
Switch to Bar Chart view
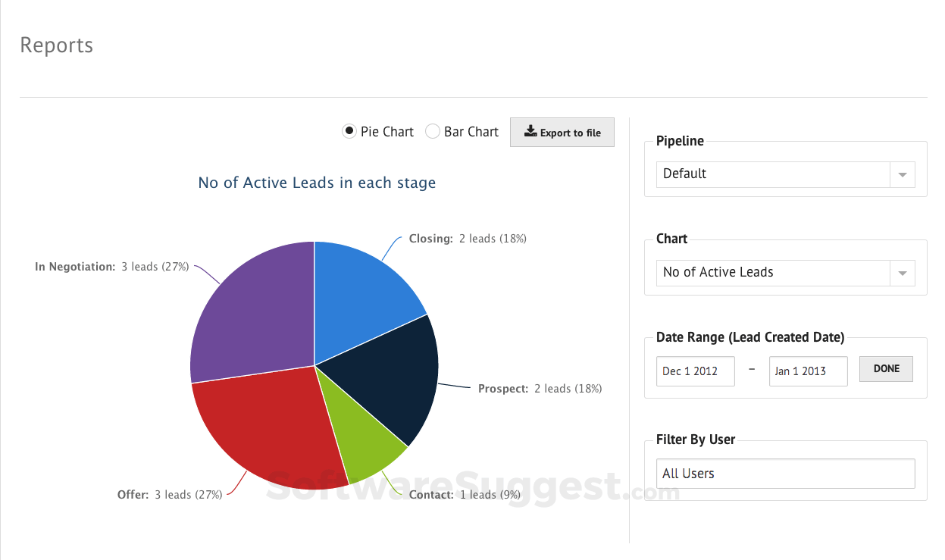click(x=433, y=130)
